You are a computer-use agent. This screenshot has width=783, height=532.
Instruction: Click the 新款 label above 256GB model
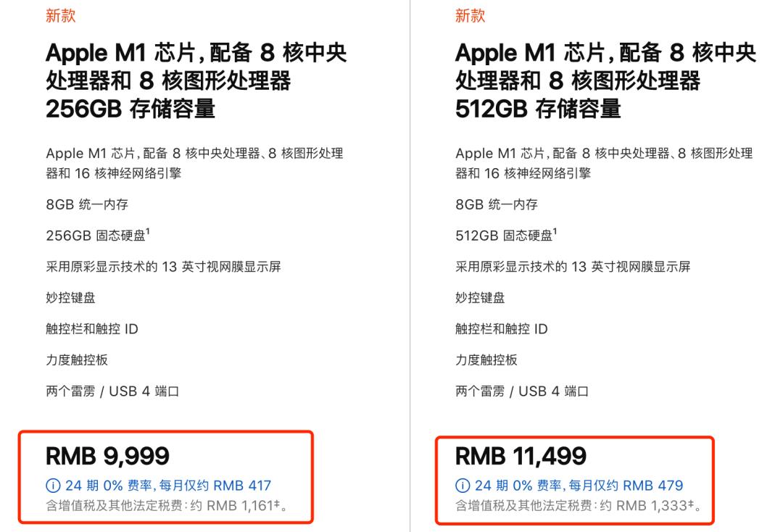[x=60, y=17]
